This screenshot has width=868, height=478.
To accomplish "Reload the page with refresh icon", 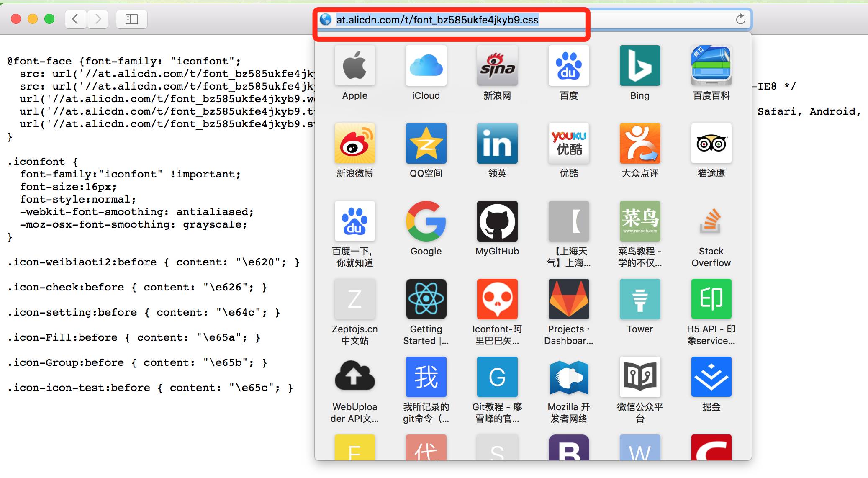I will point(740,19).
